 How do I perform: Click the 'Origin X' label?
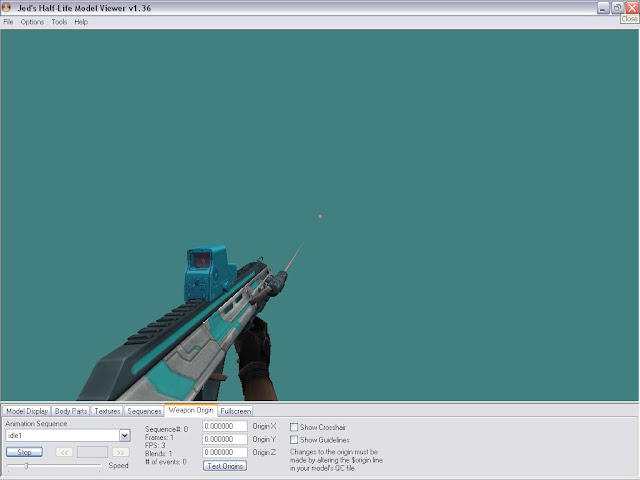pyautogui.click(x=264, y=426)
